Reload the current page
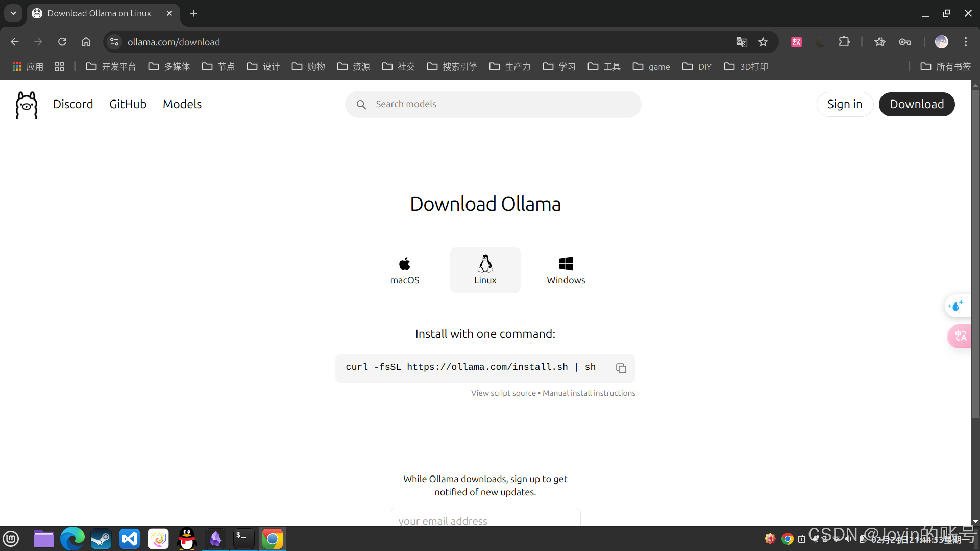 point(62,42)
